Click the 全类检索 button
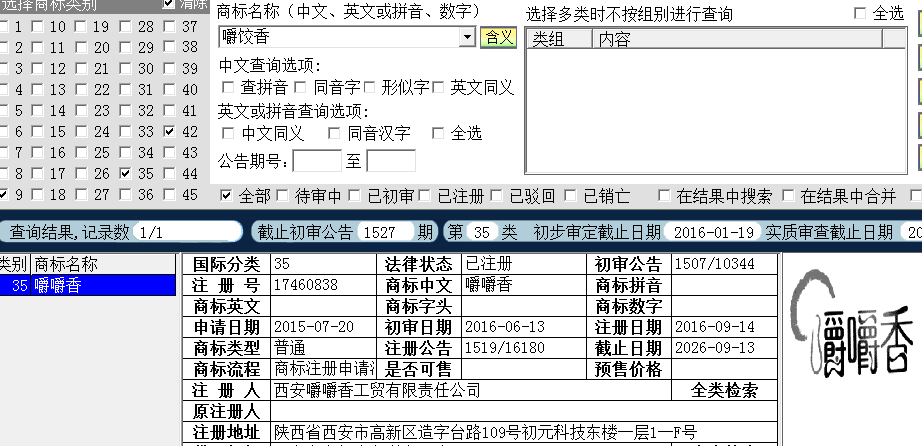Screen dimensions: 922x446 pos(724,390)
